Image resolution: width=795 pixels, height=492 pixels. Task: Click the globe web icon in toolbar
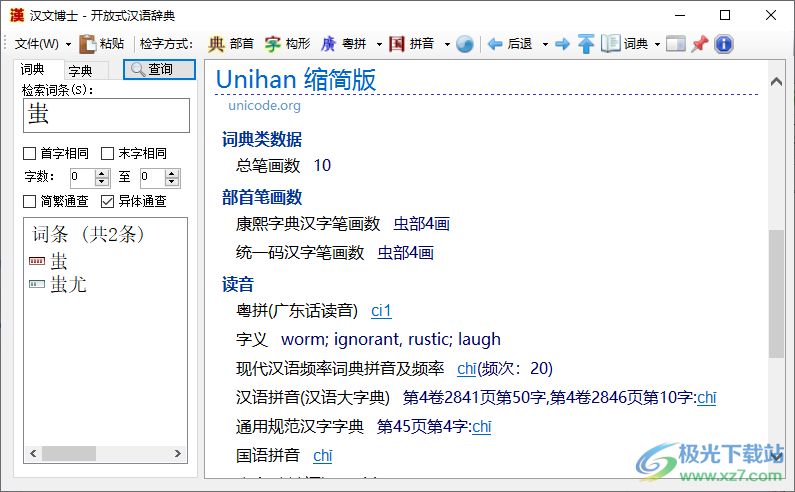click(x=464, y=44)
